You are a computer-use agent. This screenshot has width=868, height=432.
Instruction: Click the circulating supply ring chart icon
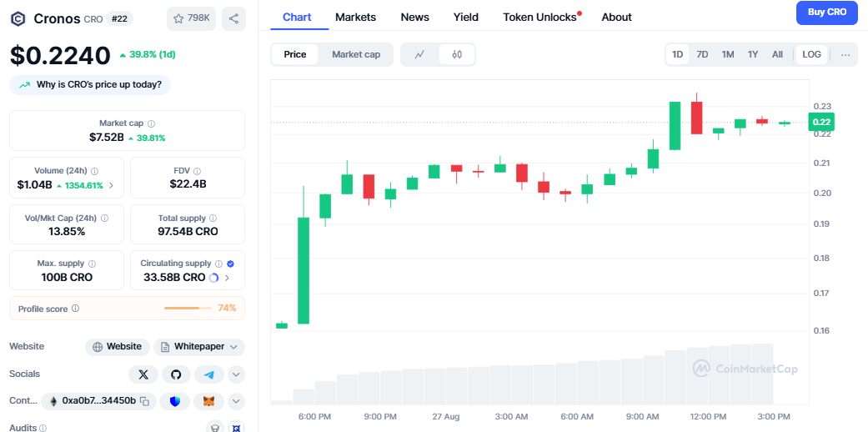coord(214,278)
